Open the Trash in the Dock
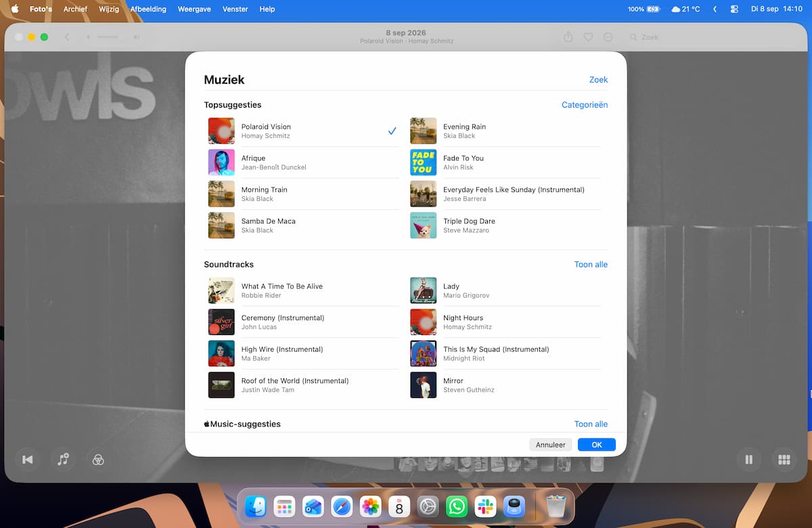The image size is (812, 528). pyautogui.click(x=556, y=506)
